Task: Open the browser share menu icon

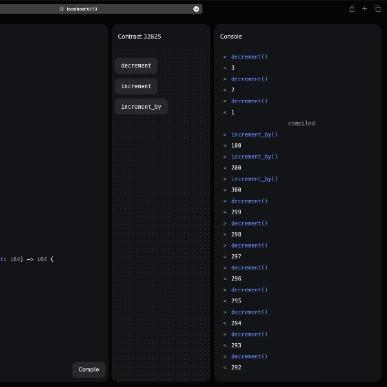Action: (352, 9)
